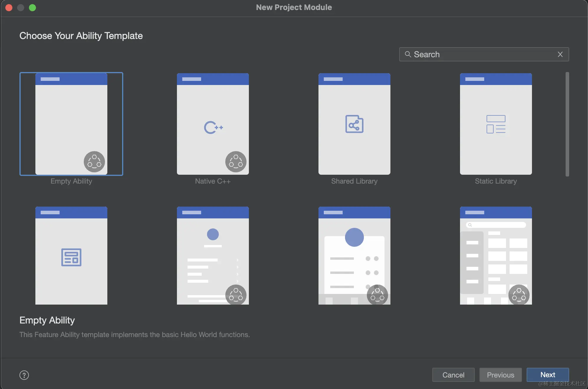This screenshot has height=389, width=588.
Task: Clear the search field with X
Action: tap(560, 54)
